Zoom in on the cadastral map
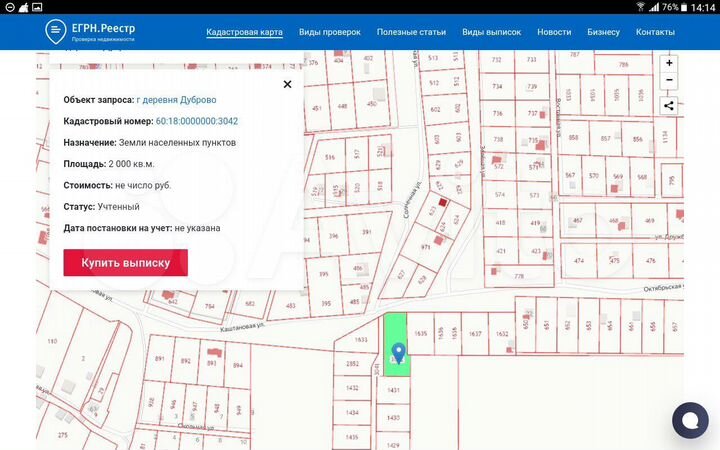Screen dimensions: 720x450 point(669,62)
